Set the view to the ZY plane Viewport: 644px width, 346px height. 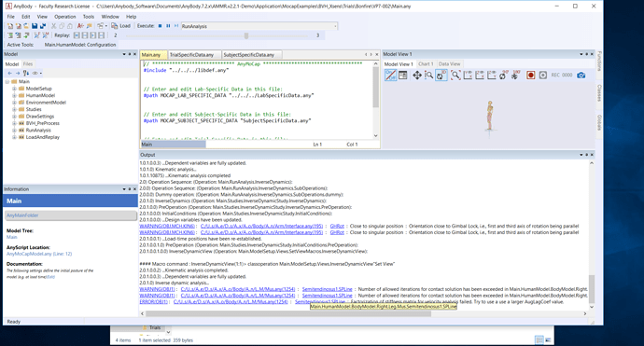[492, 76]
